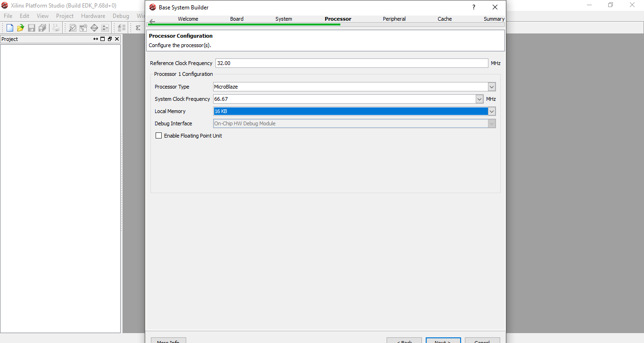Screen dimensions: 644x343
Task: Click the Processor 1 Configuration group label
Action: point(183,74)
